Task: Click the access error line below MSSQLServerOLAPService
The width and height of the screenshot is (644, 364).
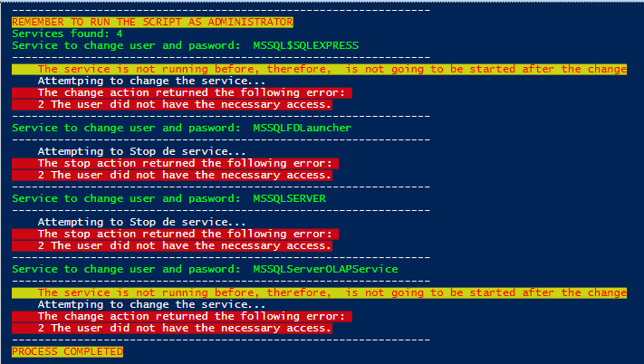Action: click(x=172, y=329)
